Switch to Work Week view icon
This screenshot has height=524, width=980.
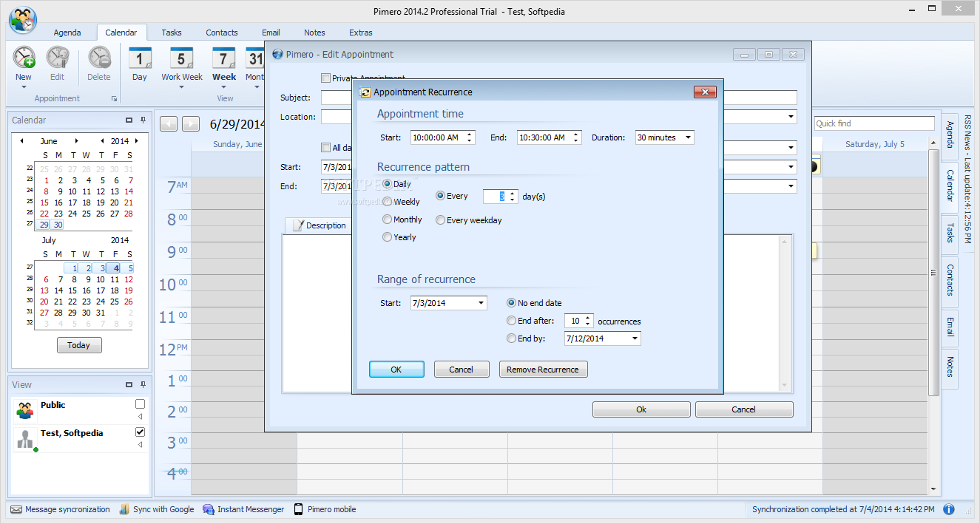(182, 58)
